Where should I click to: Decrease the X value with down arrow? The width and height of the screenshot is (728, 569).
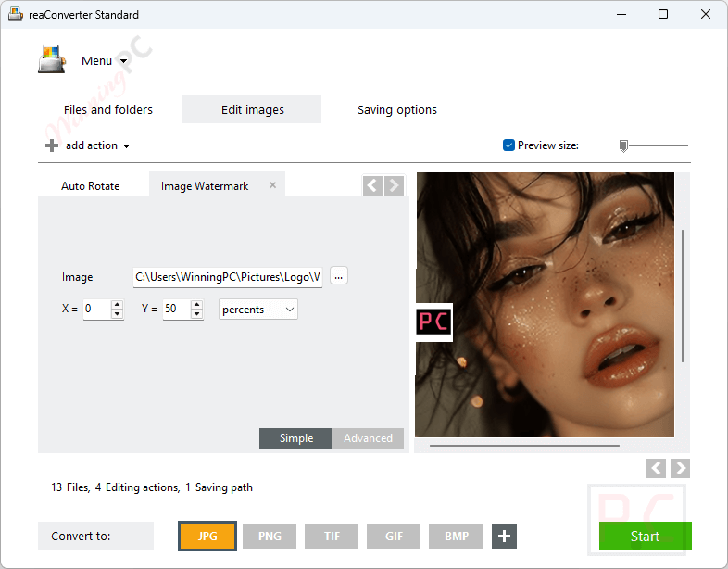point(118,314)
